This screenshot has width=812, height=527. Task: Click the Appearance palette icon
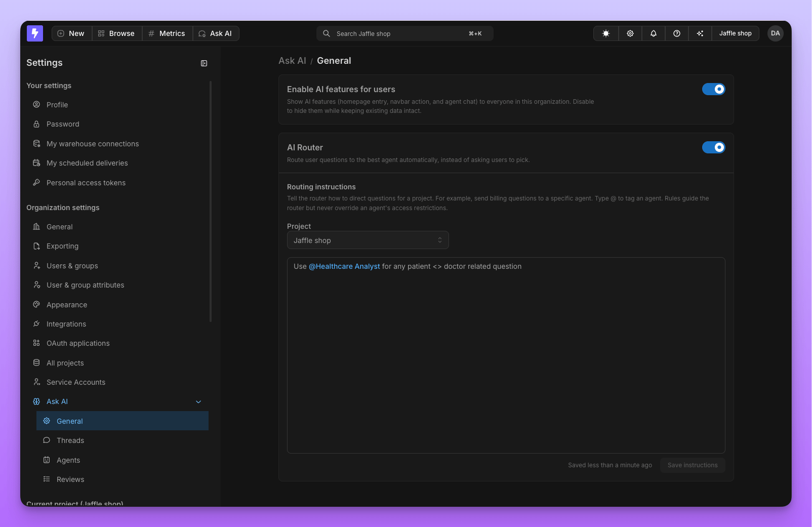click(36, 304)
